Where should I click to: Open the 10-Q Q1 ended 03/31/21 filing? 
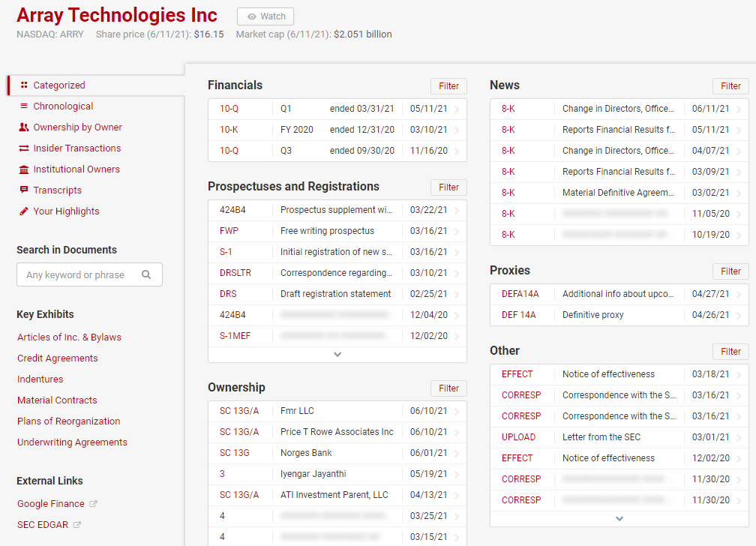pyautogui.click(x=337, y=109)
